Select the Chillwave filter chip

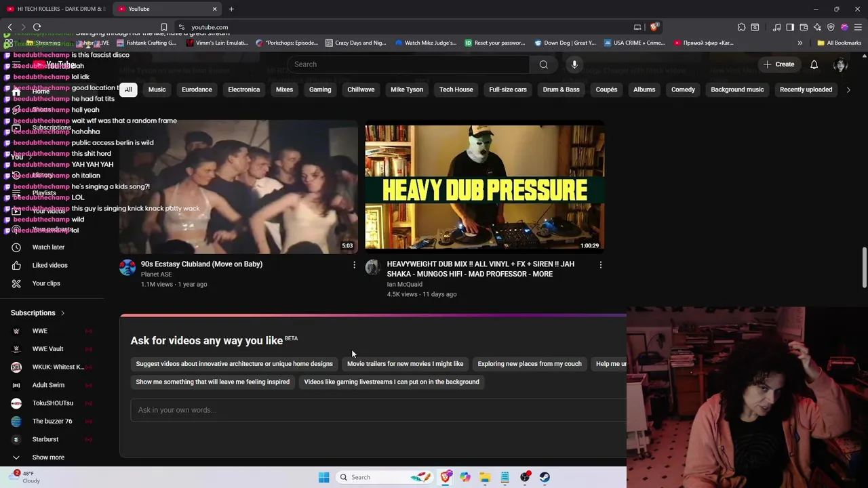tap(361, 89)
